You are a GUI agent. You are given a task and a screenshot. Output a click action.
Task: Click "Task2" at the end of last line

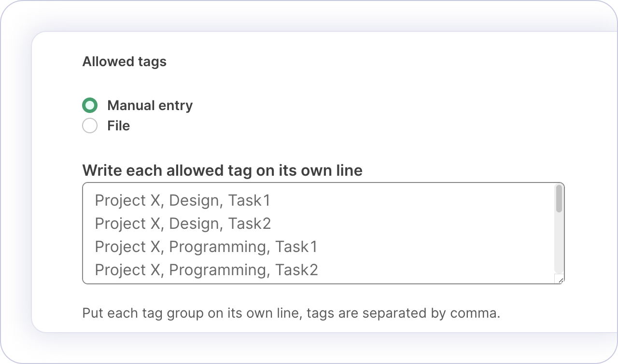click(296, 270)
